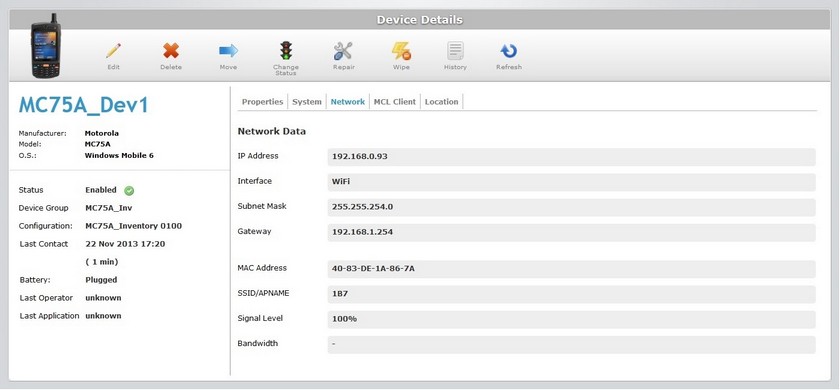Viewport: 840px width, 390px height.
Task: Click the MC75A_Dev1 device name heading
Action: coord(84,106)
